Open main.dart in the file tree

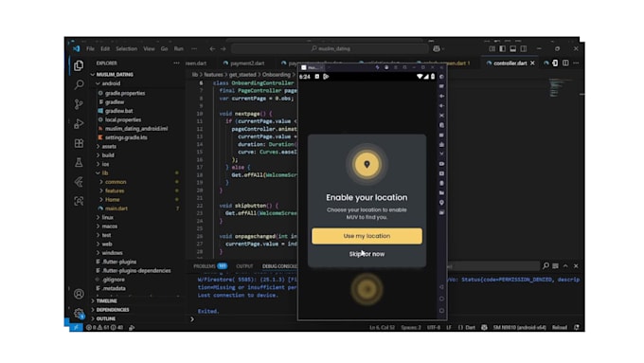[116, 209]
